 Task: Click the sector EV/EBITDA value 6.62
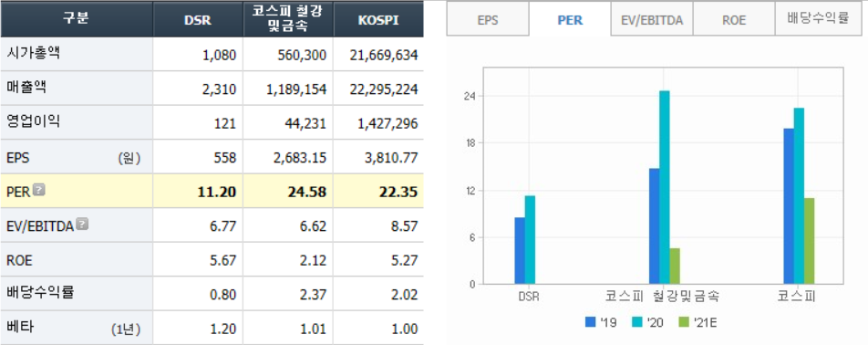click(x=314, y=226)
